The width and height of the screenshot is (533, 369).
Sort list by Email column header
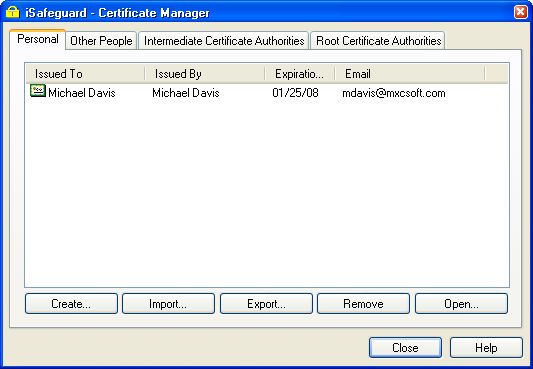point(410,74)
